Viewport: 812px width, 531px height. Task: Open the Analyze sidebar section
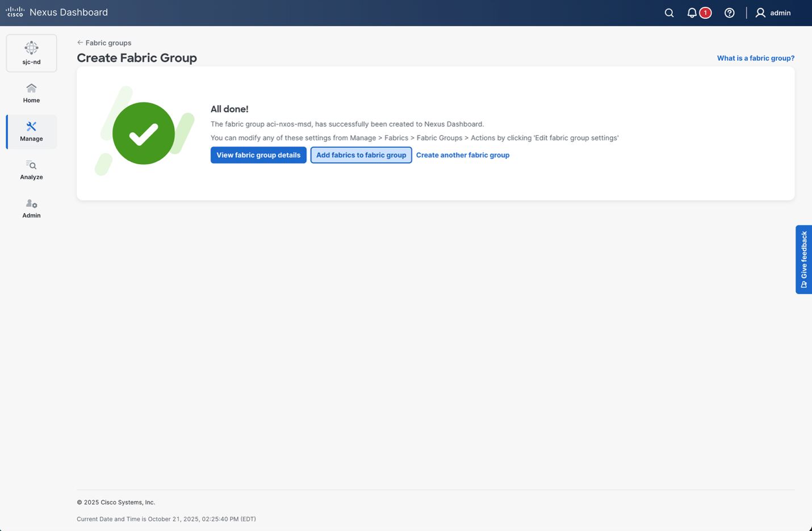[31, 170]
